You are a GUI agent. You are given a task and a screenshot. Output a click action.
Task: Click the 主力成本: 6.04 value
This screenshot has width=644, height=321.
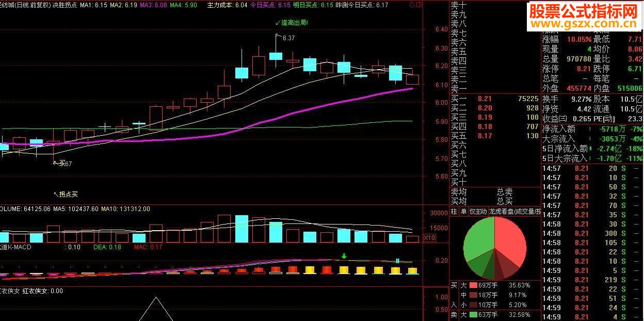click(x=227, y=5)
